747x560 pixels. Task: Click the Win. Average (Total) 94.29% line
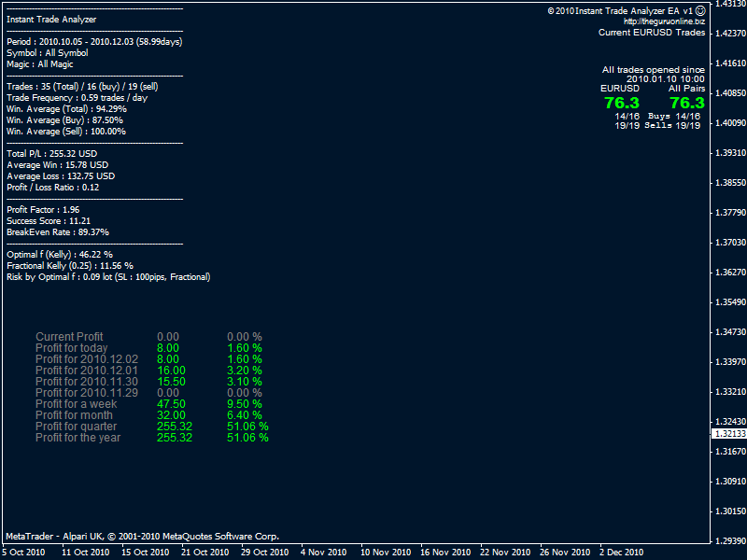point(66,108)
